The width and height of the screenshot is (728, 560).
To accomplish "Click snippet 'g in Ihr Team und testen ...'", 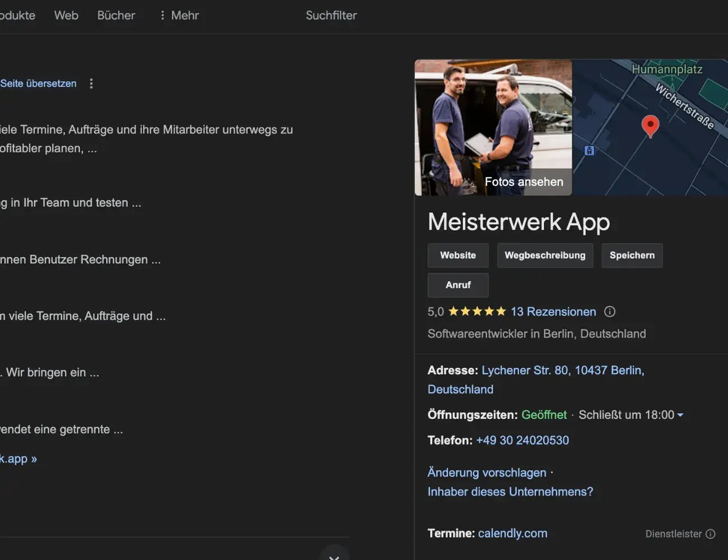I will 71,203.
